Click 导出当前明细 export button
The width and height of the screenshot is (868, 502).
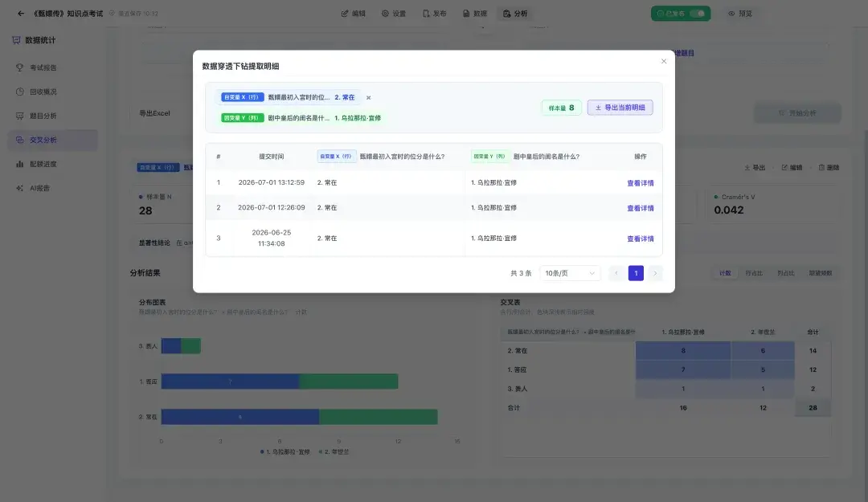(620, 108)
